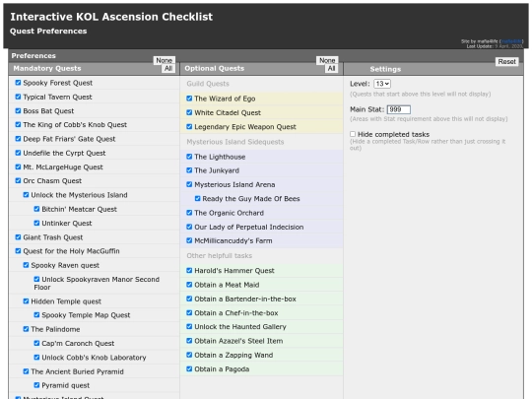This screenshot has width=532, height=399.
Task: Click the Interactive KOL Ascension Checklist title
Action: tap(111, 17)
